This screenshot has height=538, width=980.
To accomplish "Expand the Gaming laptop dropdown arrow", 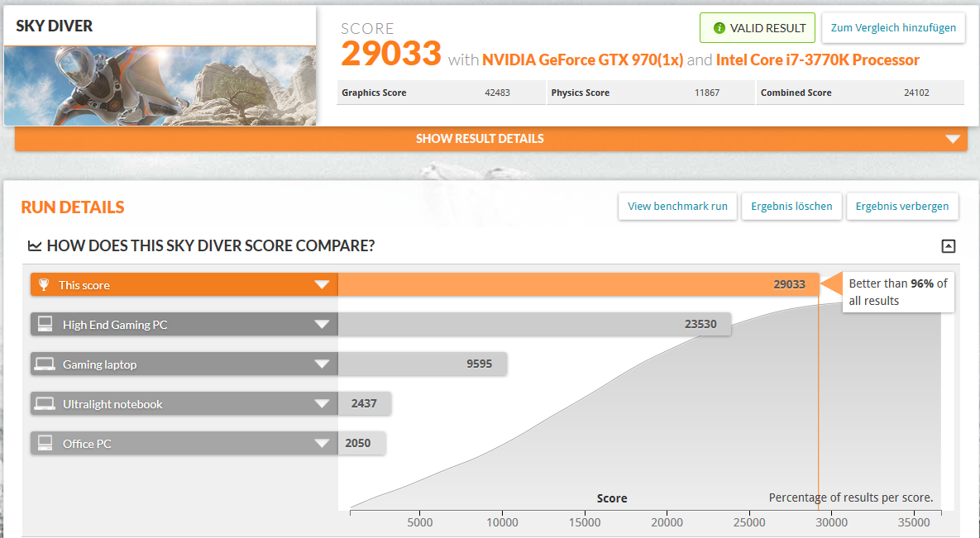I will click(x=322, y=364).
